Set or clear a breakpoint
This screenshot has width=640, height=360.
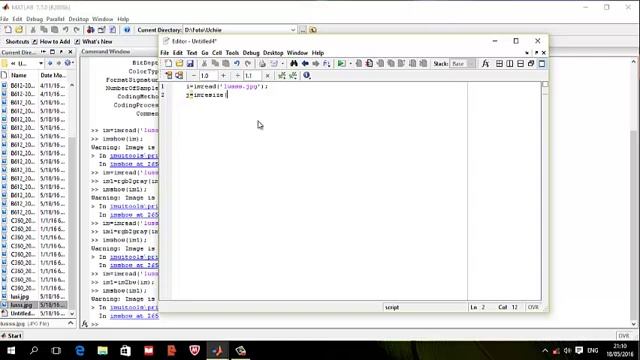pos(358,64)
